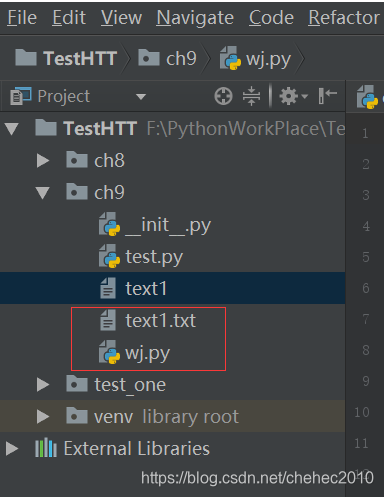Viewport: 384px width, 497px height.
Task: Click wj.py breadcrumb in navigation bar
Action: (x=255, y=59)
